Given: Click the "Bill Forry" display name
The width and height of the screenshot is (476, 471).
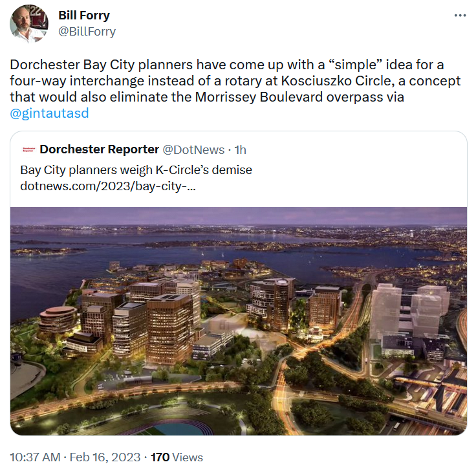Looking at the screenshot, I should (x=84, y=15).
